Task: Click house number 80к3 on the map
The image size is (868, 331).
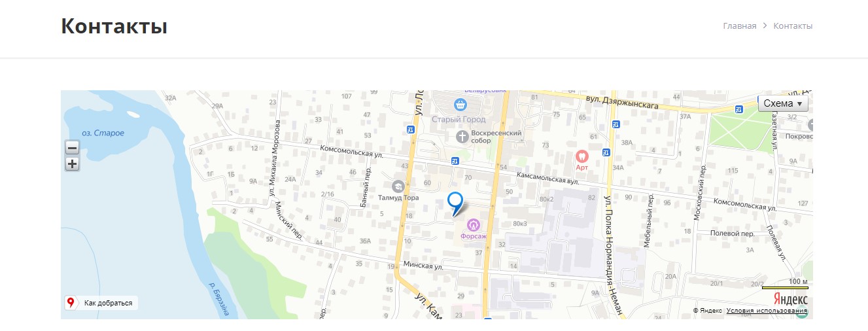Action: (x=520, y=224)
